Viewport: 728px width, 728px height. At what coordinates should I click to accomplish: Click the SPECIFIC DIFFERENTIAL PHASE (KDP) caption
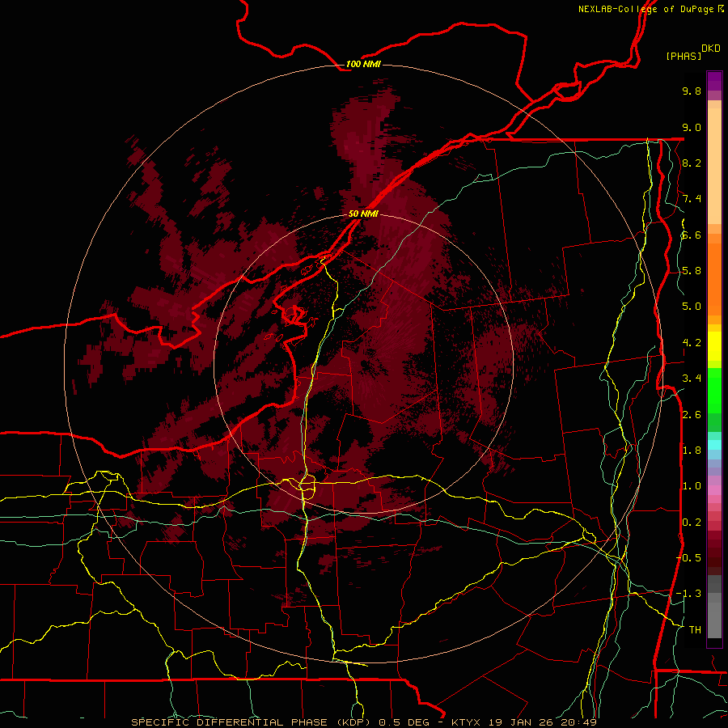(251, 722)
